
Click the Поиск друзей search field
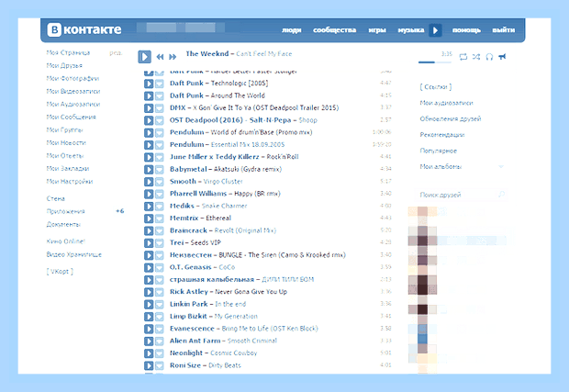(x=461, y=195)
